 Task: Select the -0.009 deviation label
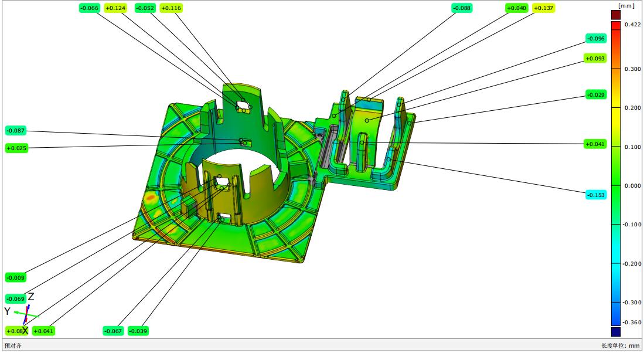click(x=16, y=277)
